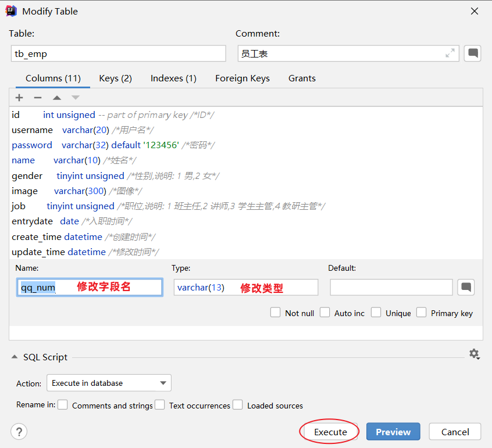This screenshot has height=448, width=492.
Task: Move column up with arrow icon
Action: pyautogui.click(x=57, y=98)
